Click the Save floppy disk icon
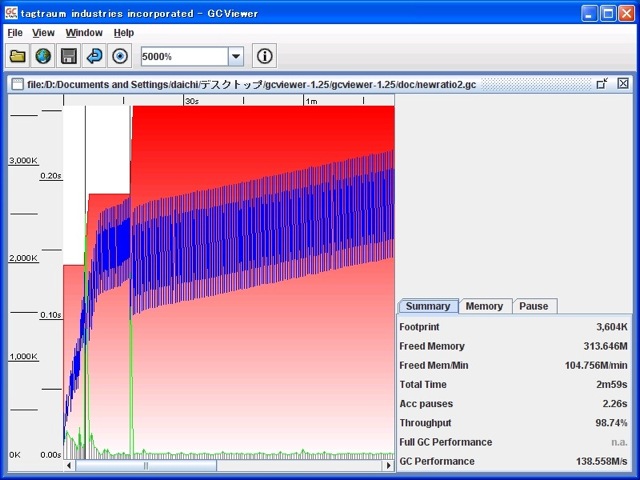Screen dimensions: 640x480 pyautogui.click(x=69, y=57)
